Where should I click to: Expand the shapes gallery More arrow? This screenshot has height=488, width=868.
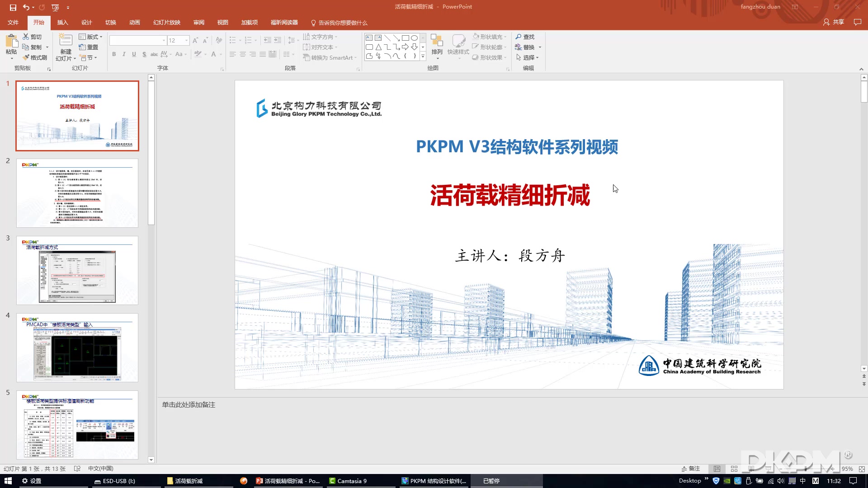423,56
